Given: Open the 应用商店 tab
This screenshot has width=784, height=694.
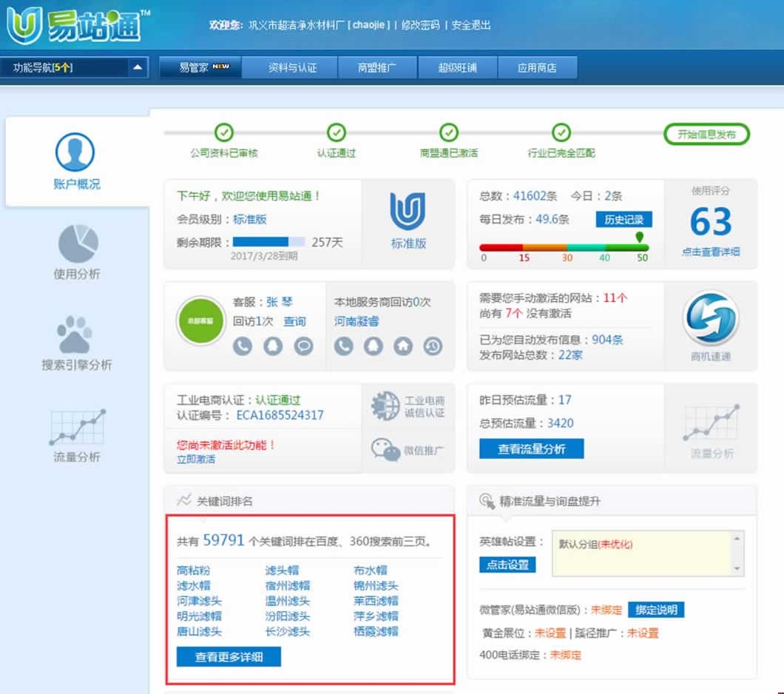Looking at the screenshot, I should [x=538, y=67].
